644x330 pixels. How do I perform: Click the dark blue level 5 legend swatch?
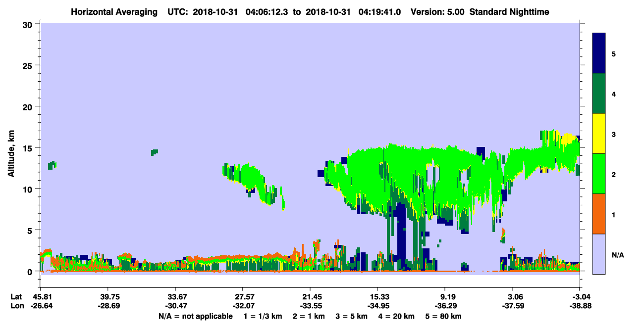tap(599, 53)
